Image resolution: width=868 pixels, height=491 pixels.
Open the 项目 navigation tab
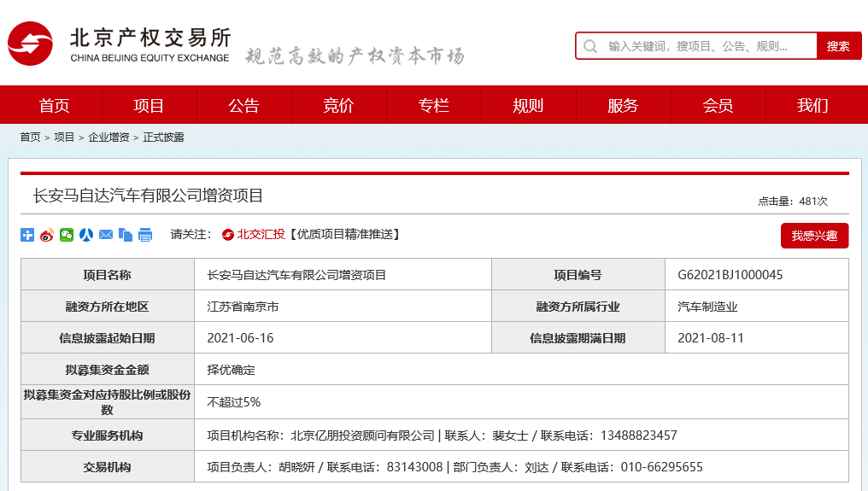coord(149,105)
